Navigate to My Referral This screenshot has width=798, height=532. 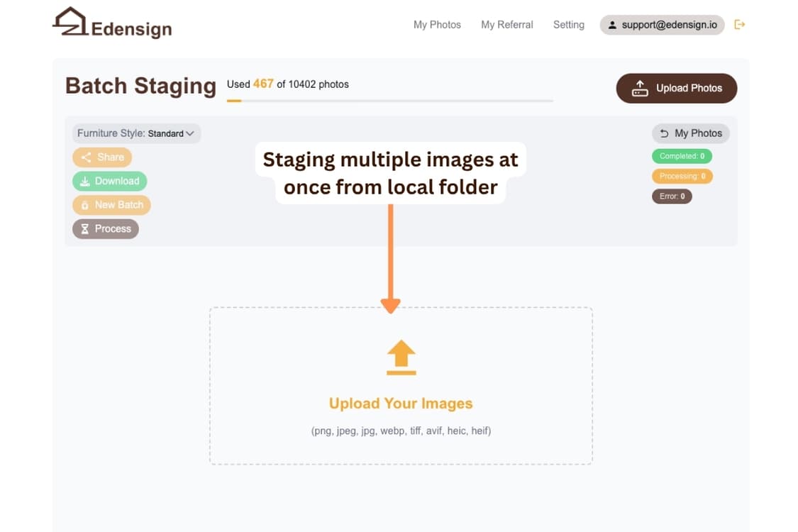pos(506,24)
